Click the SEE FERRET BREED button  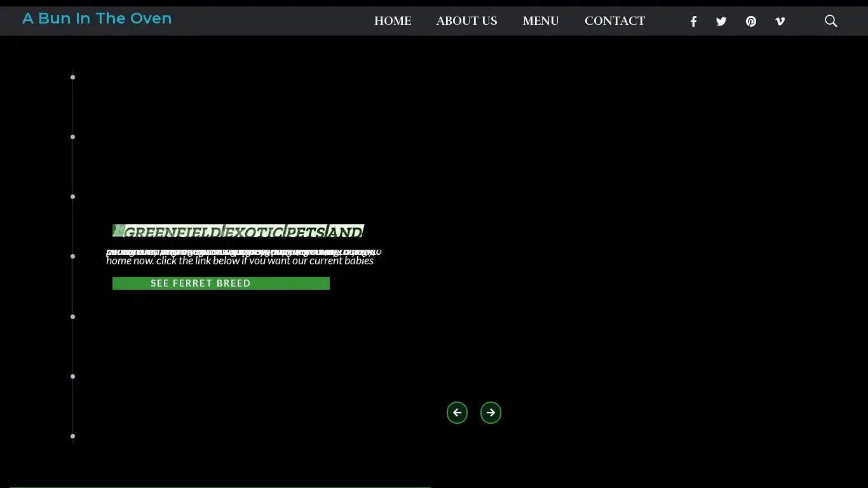click(221, 283)
